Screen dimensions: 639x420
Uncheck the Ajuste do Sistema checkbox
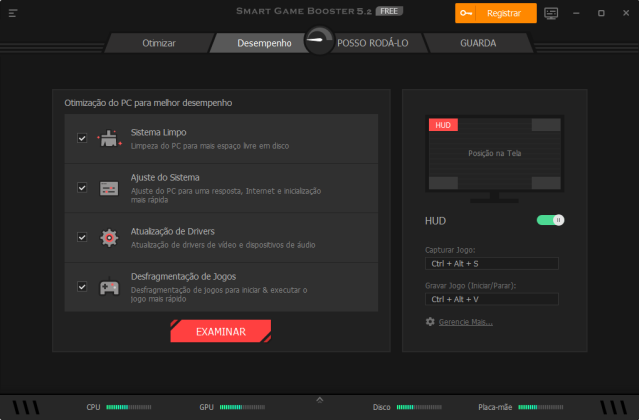[x=82, y=188]
